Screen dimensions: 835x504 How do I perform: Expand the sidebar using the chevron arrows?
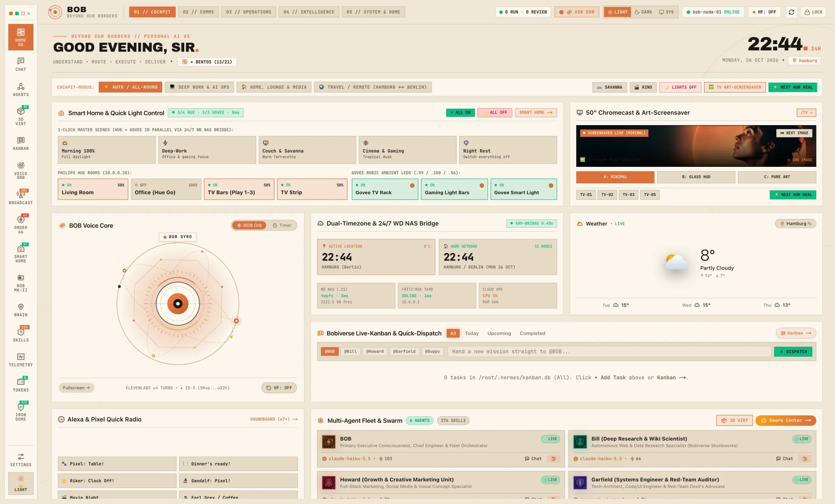[29, 14]
